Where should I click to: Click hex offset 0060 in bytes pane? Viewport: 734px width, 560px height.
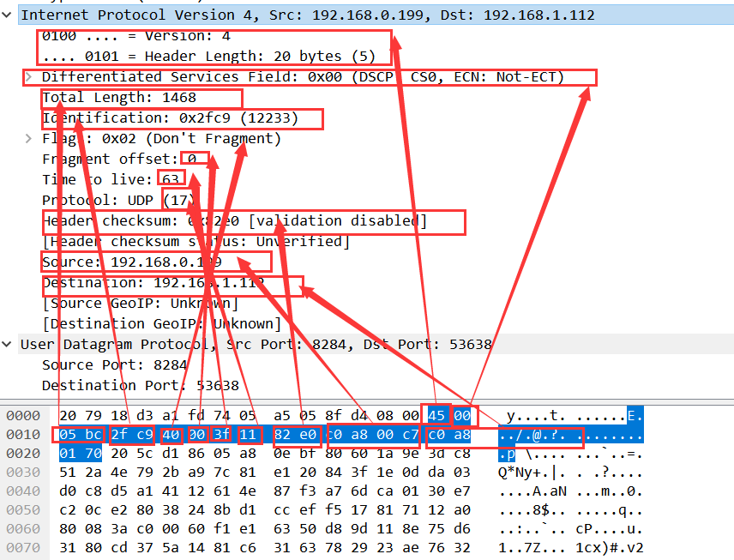click(23, 529)
